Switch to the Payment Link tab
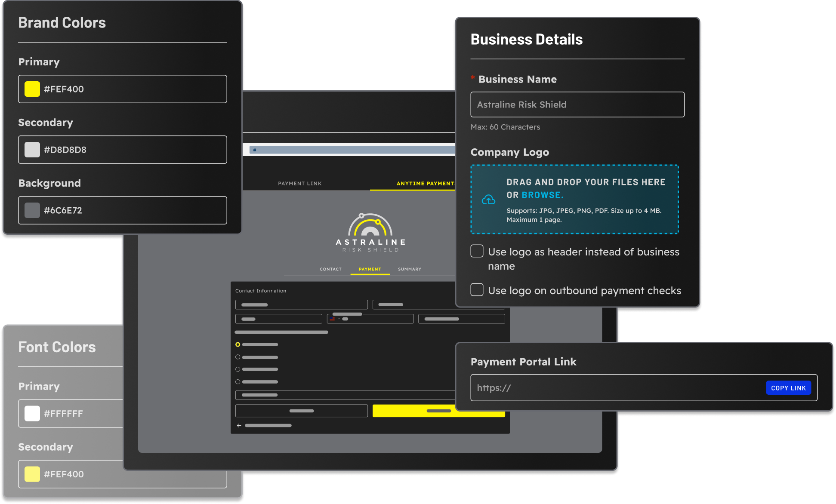 coord(300,183)
